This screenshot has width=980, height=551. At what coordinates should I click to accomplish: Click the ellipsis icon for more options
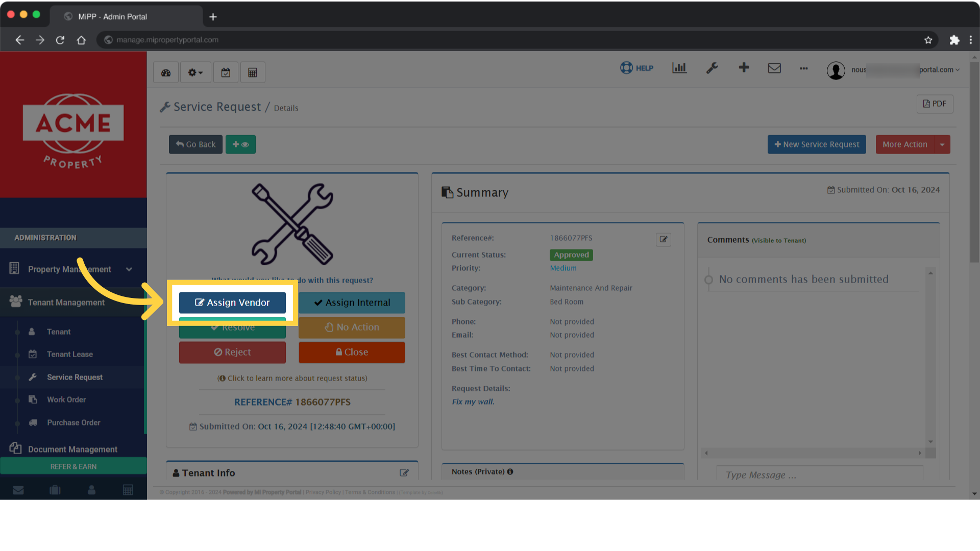pyautogui.click(x=803, y=69)
